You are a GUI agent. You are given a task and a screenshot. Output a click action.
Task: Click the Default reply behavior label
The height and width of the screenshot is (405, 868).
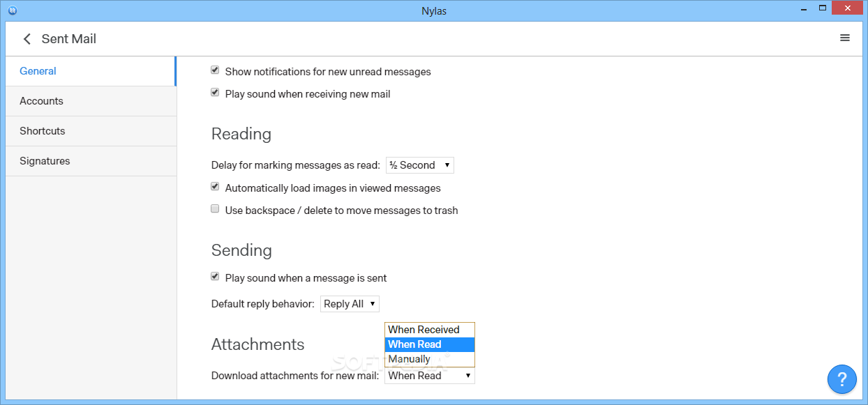coord(263,304)
